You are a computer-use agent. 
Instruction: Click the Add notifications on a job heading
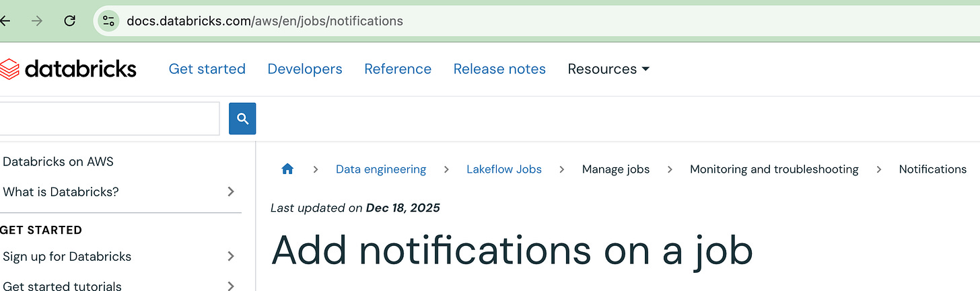coord(512,250)
